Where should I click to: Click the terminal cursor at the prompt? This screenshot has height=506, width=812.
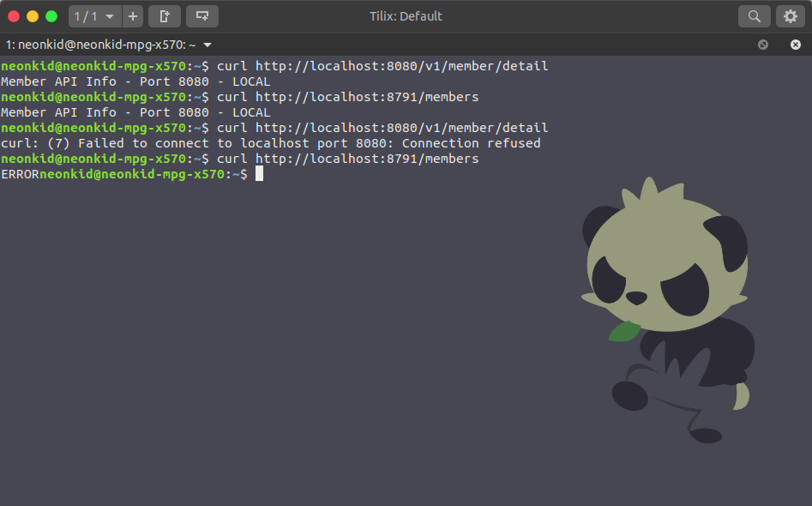pyautogui.click(x=260, y=174)
